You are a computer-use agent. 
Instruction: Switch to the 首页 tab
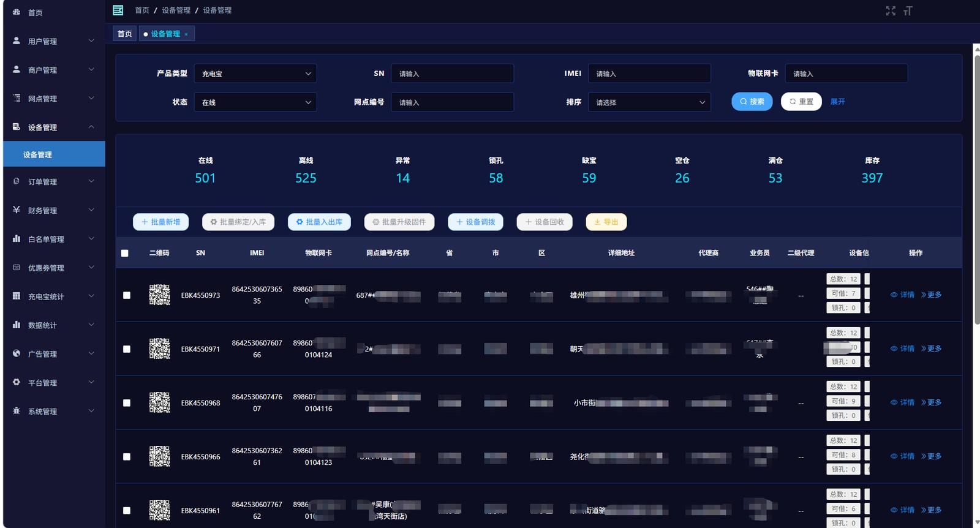[125, 34]
